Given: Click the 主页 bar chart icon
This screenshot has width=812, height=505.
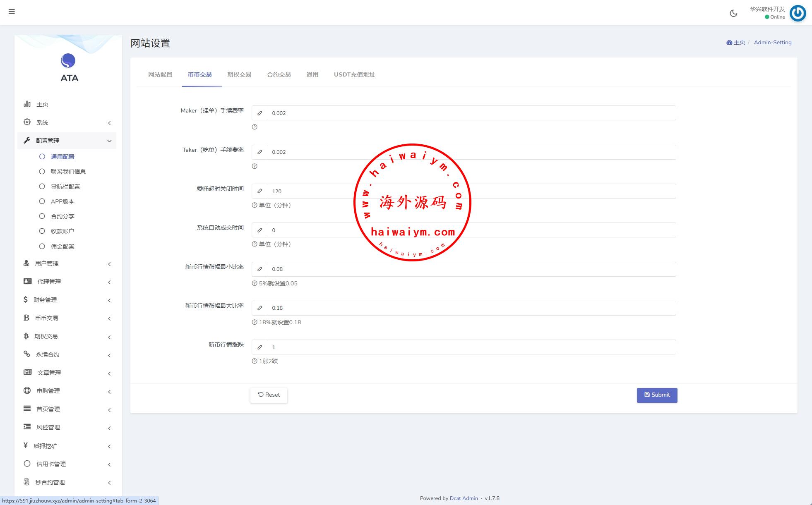Looking at the screenshot, I should pos(27,104).
